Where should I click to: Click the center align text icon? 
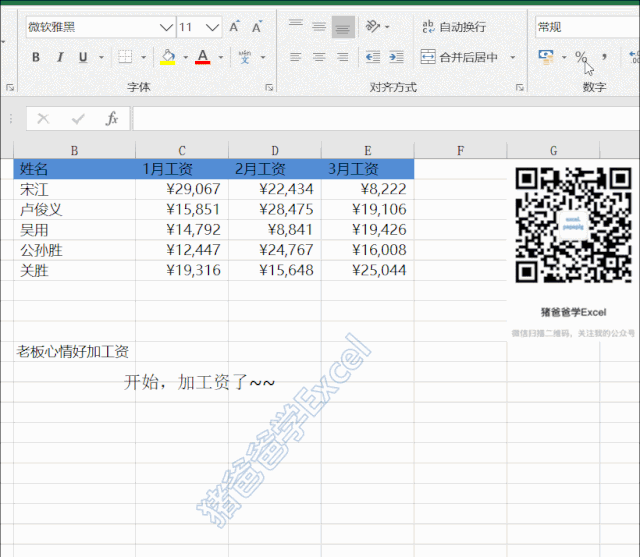(x=319, y=57)
